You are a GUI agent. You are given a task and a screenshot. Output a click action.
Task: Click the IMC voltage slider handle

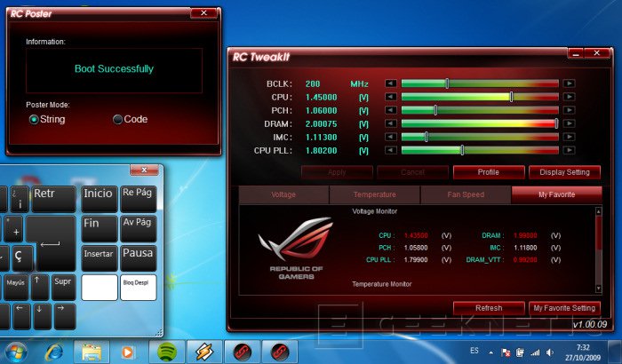coord(427,138)
